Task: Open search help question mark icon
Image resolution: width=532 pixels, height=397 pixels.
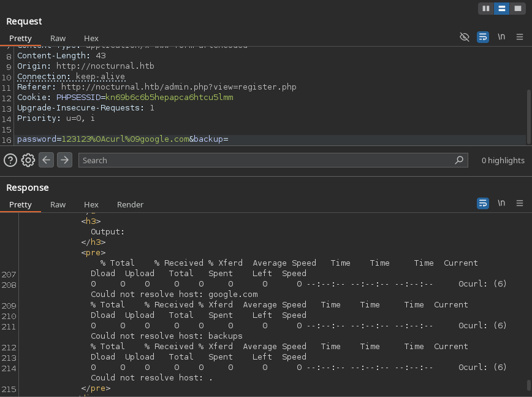Action: (10, 160)
